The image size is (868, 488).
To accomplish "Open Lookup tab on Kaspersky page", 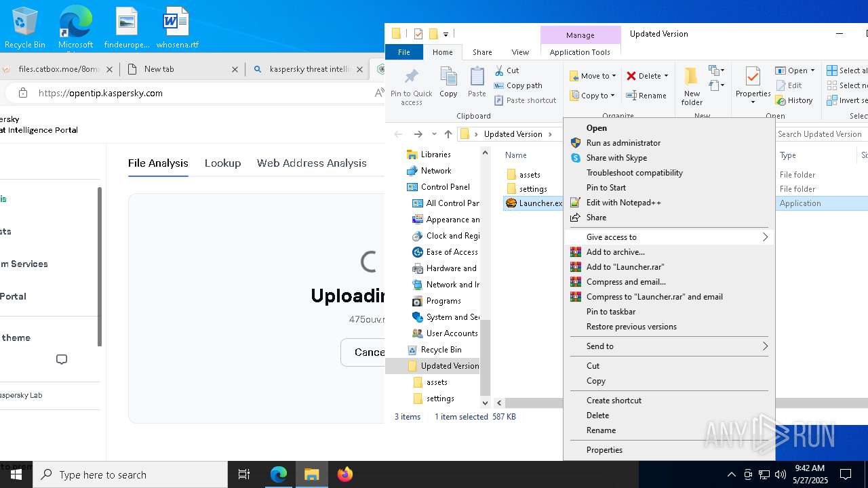I will (x=222, y=163).
